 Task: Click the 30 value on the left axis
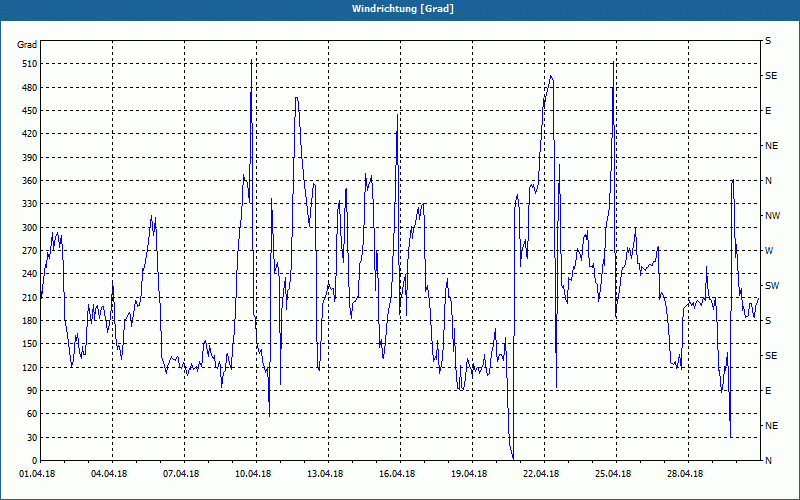[x=32, y=438]
